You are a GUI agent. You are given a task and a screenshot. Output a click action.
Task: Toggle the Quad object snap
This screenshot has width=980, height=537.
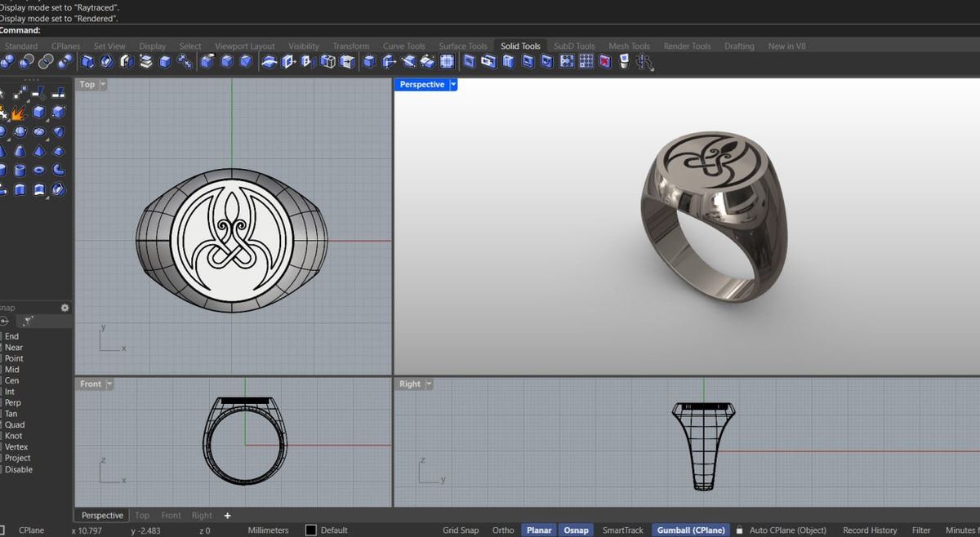[15, 424]
